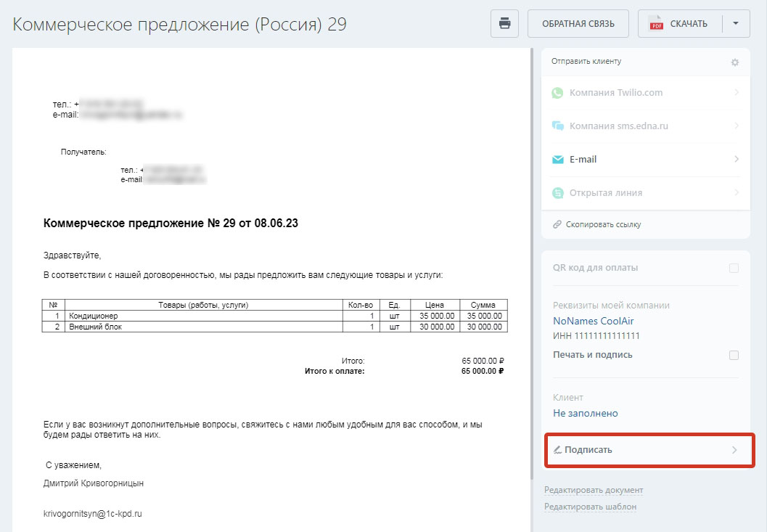Image resolution: width=767 pixels, height=532 pixels.
Task: Click the chain icon to copy link
Action: pyautogui.click(x=557, y=224)
